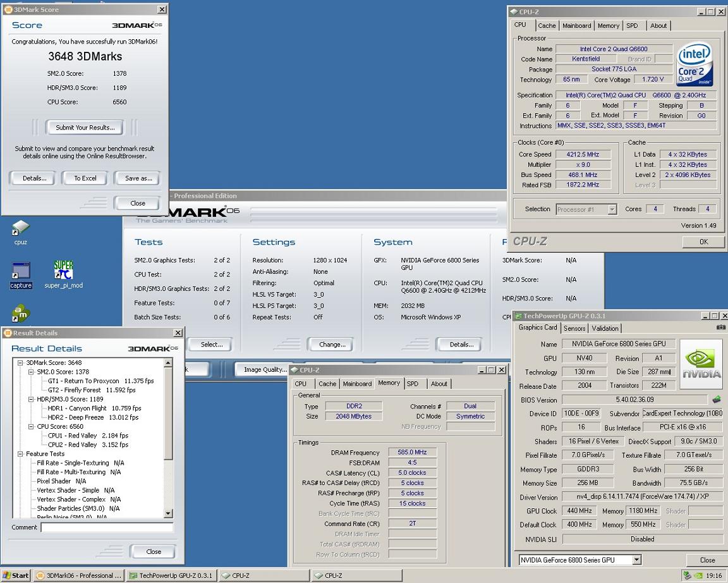Viewport: 728px width, 583px height.
Task: Open the NVIDIA settings tray icon
Action: click(x=698, y=575)
